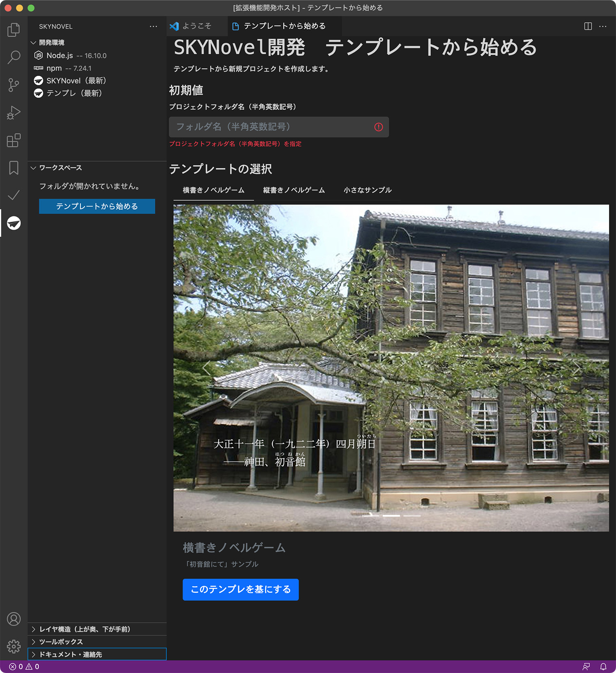Click the folder name error warning icon
The width and height of the screenshot is (616, 673).
tap(379, 127)
